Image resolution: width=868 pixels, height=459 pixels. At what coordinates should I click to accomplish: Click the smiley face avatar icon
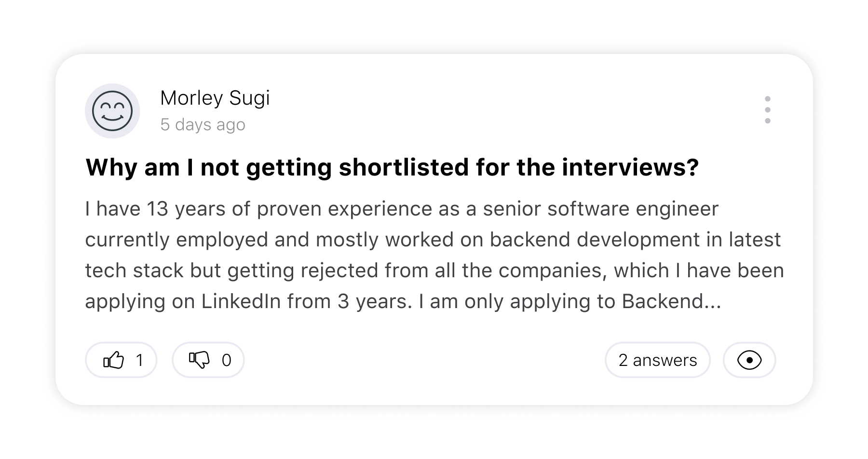pyautogui.click(x=112, y=111)
